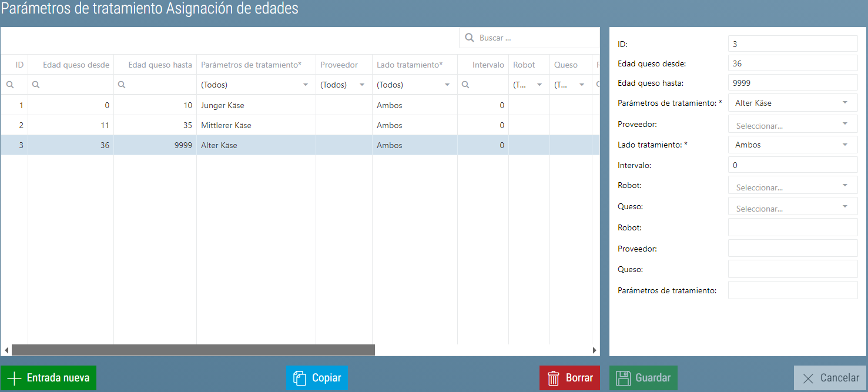The width and height of the screenshot is (868, 392).
Task: Click the trash icon on Borrar button
Action: click(553, 378)
